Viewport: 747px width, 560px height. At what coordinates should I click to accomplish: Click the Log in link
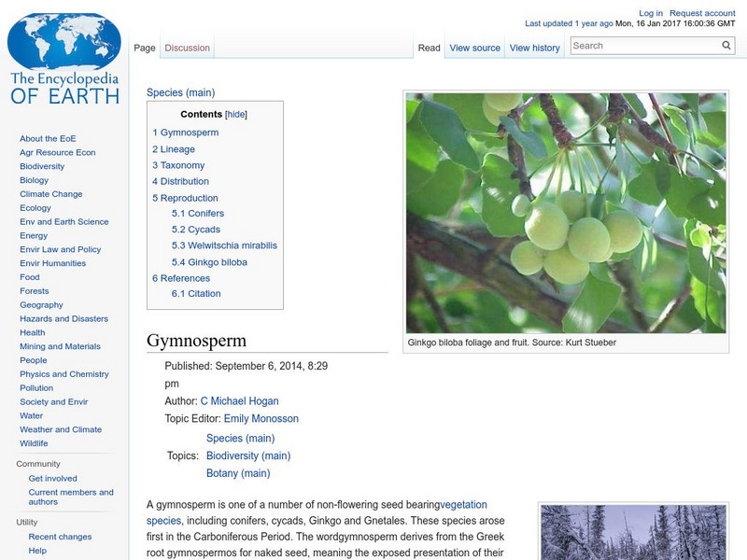(650, 13)
